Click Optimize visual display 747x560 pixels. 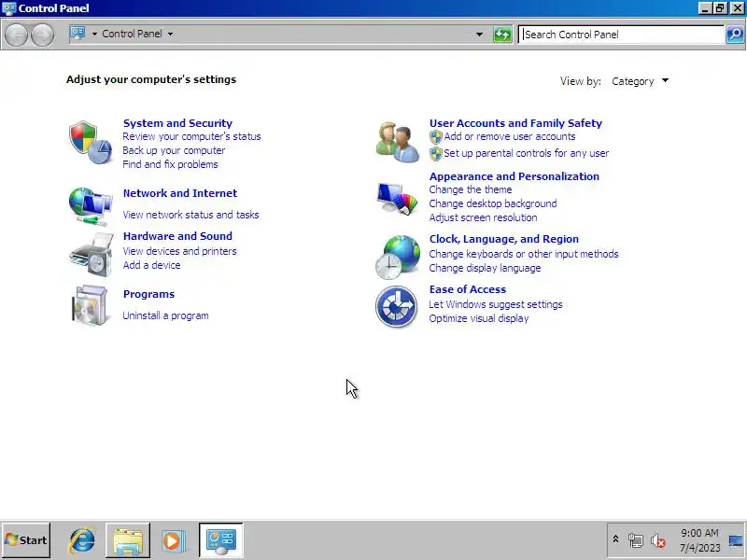point(479,318)
